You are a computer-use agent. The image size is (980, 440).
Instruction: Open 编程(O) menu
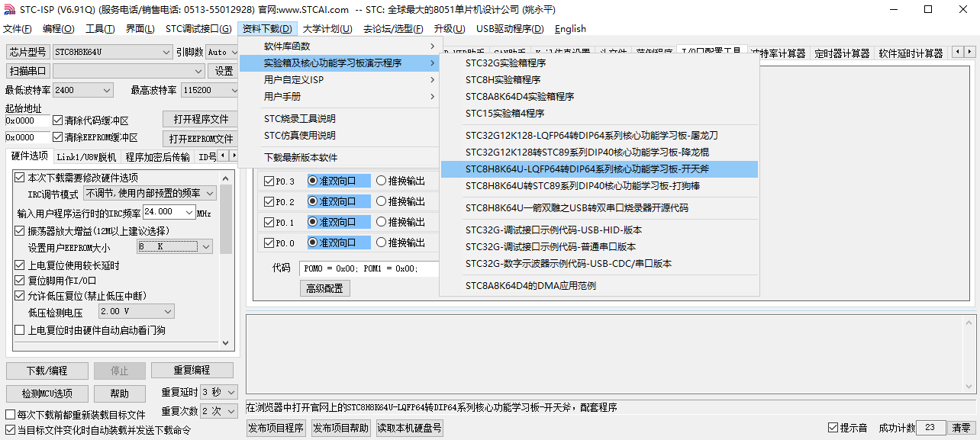59,29
